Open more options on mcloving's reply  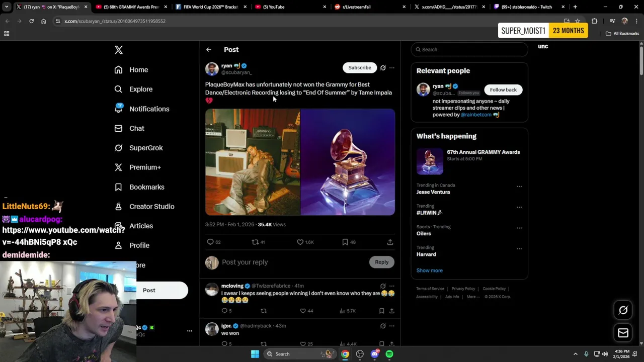(x=392, y=286)
